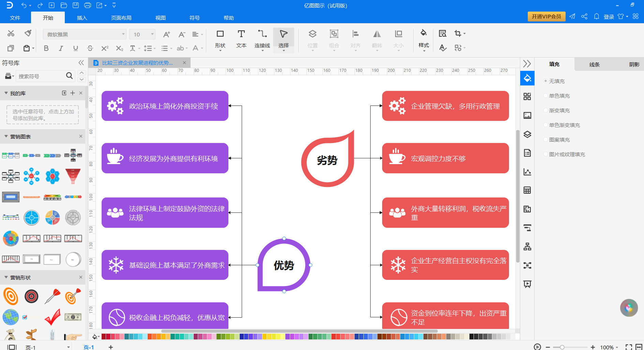Click the notification bell icon
The image size is (644, 350).
click(596, 16)
